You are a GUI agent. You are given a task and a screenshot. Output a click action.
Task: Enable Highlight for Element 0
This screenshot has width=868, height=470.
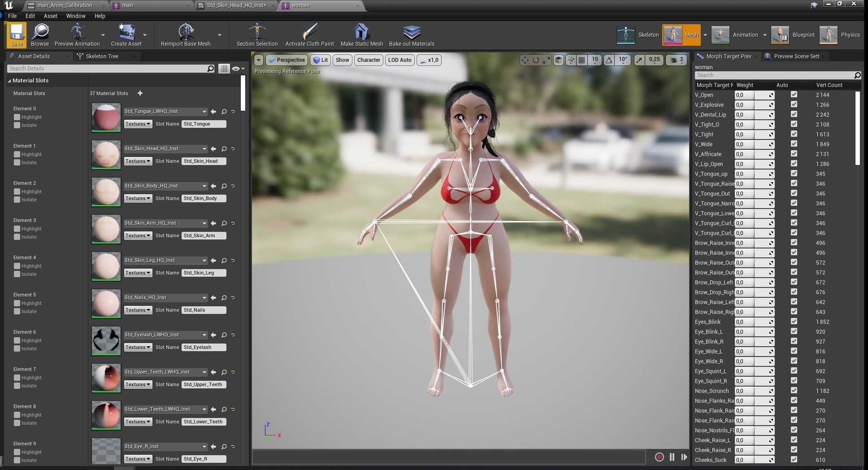click(17, 117)
